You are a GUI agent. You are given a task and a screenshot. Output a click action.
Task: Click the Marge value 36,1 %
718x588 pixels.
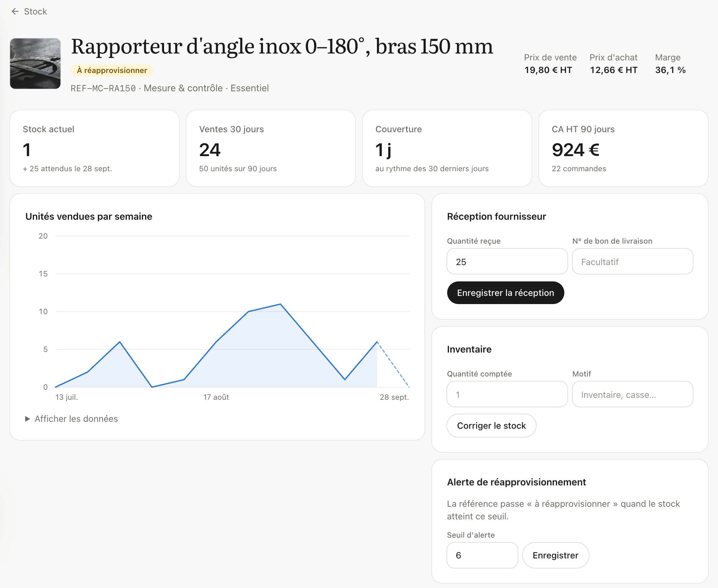pyautogui.click(x=670, y=70)
